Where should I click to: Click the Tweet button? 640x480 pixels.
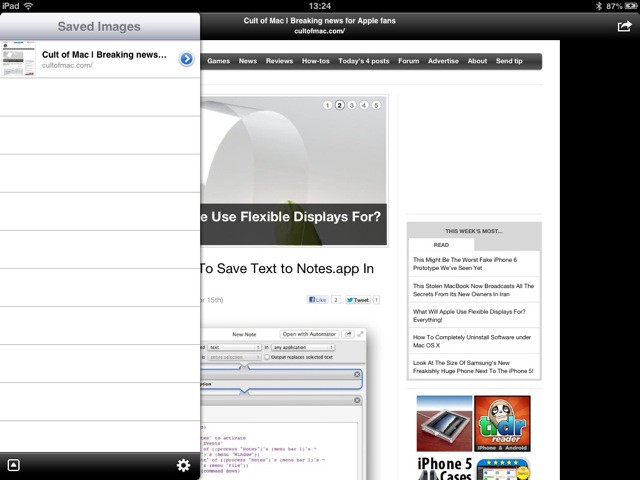point(358,299)
